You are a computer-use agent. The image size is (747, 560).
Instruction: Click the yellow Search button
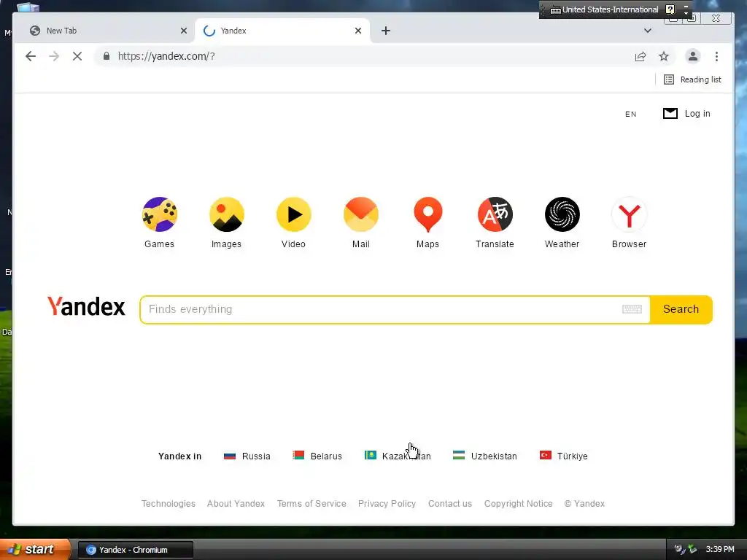click(681, 309)
